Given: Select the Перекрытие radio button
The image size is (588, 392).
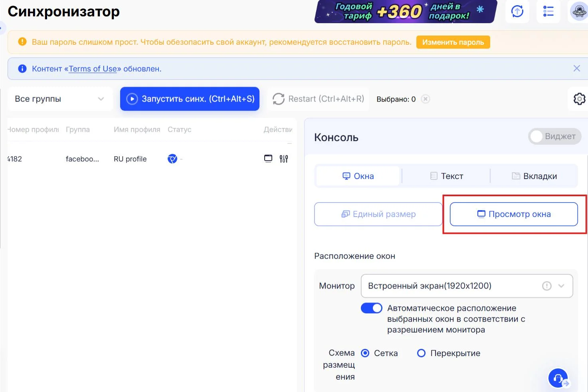Looking at the screenshot, I should pos(421,353).
